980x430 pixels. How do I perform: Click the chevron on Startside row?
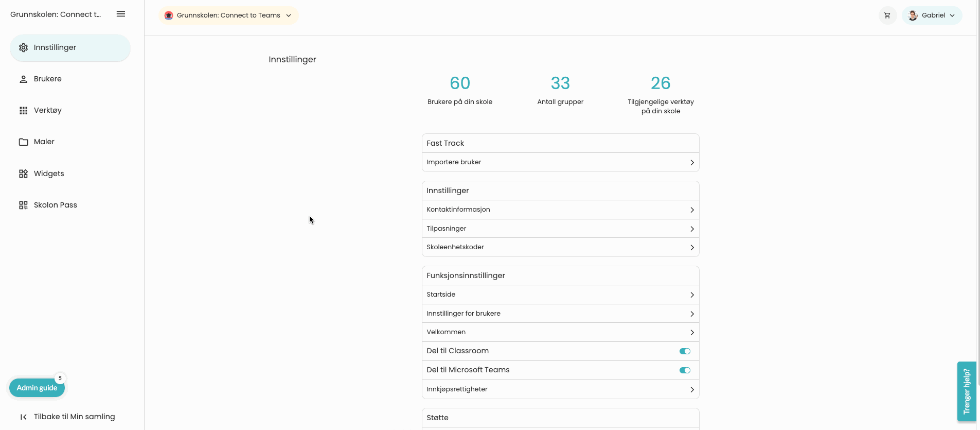[692, 295]
